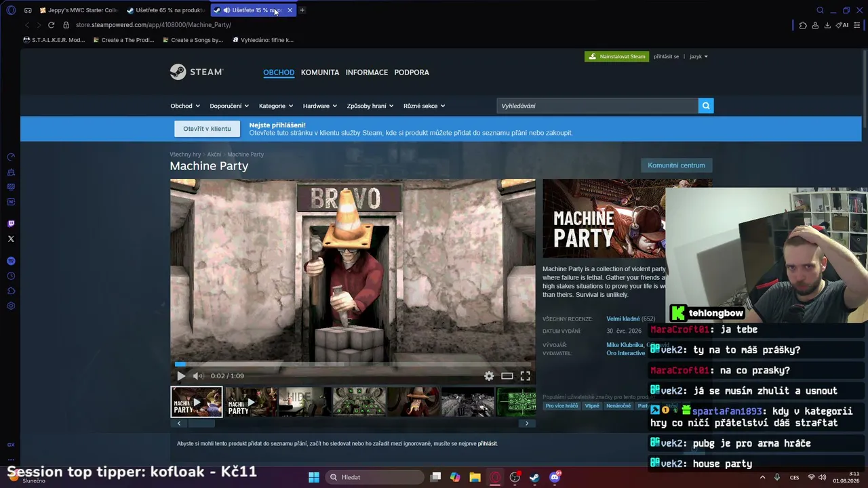Mute the trailer video volume
The height and width of the screenshot is (488, 868).
(x=197, y=375)
